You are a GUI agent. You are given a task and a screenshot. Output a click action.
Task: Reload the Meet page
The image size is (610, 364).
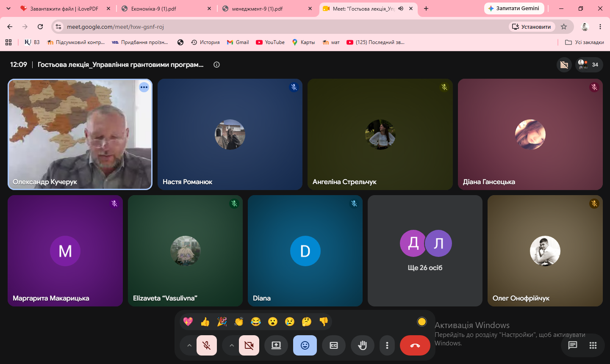(x=40, y=27)
